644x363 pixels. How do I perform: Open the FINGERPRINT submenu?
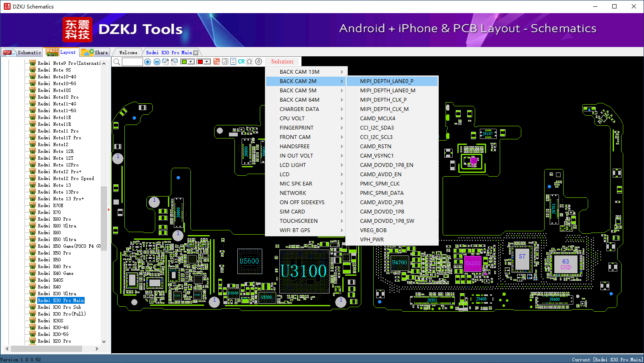(306, 128)
